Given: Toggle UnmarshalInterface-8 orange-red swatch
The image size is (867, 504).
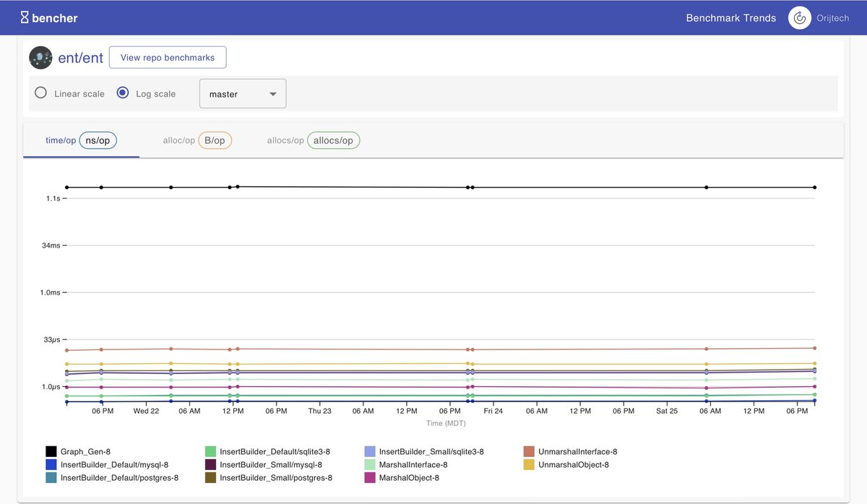Looking at the screenshot, I should pos(529,451).
